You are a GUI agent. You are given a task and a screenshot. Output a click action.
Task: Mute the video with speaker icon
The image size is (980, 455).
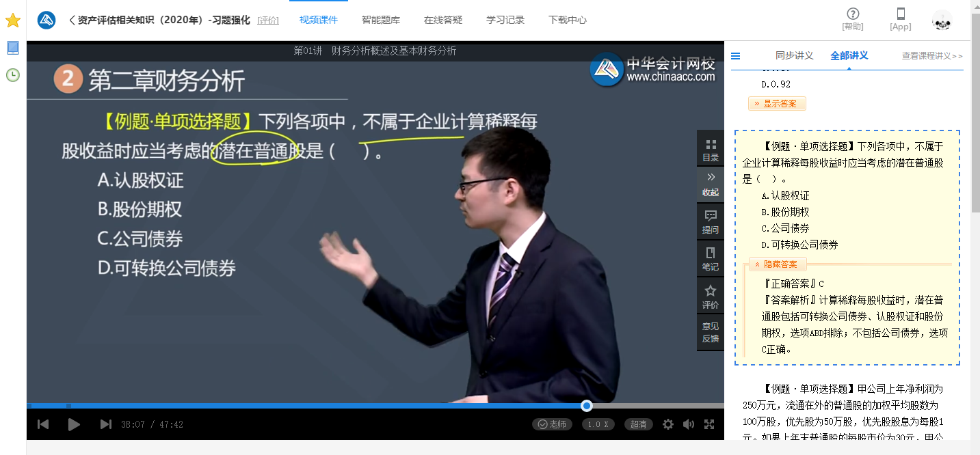(689, 424)
